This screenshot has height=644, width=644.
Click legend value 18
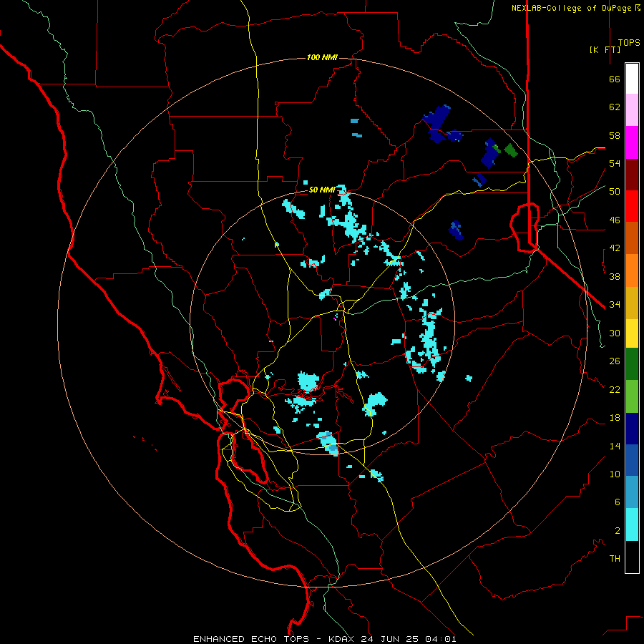(615, 418)
